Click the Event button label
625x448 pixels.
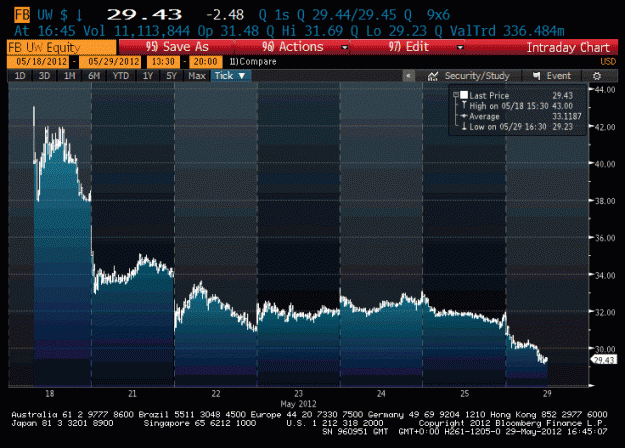point(558,76)
